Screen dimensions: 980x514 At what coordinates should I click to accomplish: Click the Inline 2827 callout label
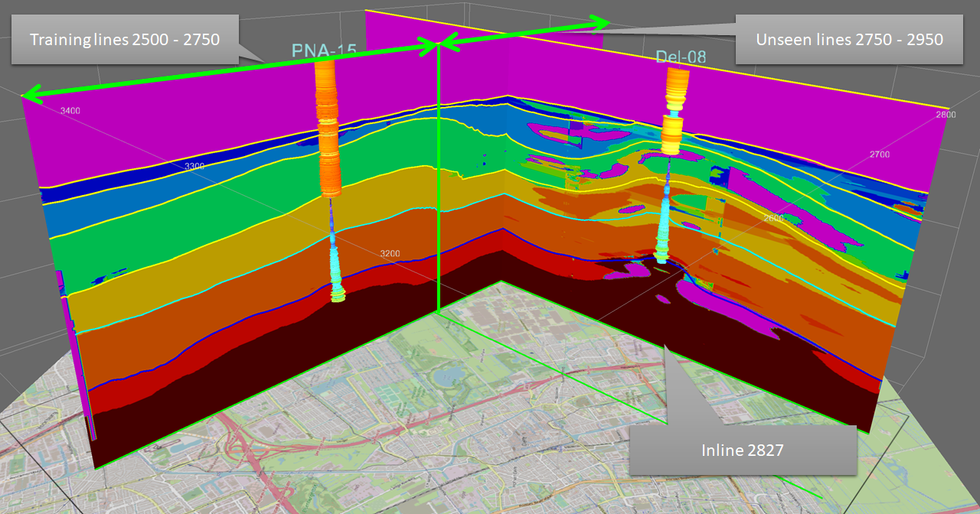(x=742, y=450)
